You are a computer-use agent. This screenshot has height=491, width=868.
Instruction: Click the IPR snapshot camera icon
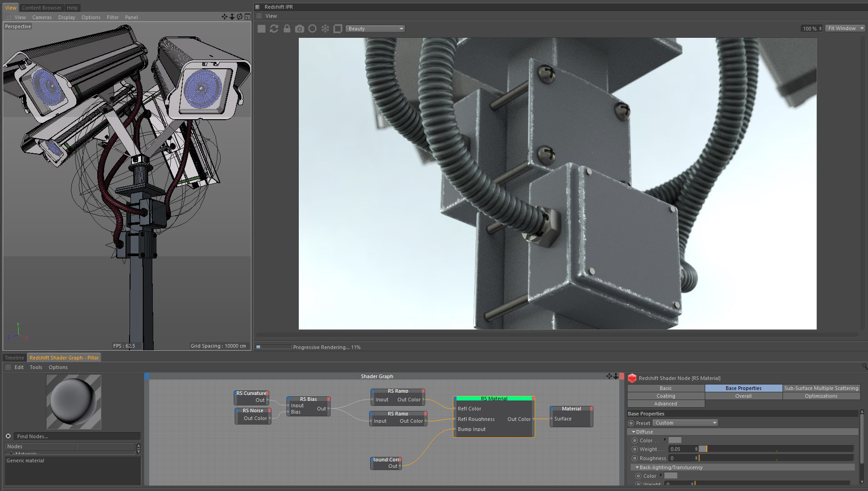300,29
